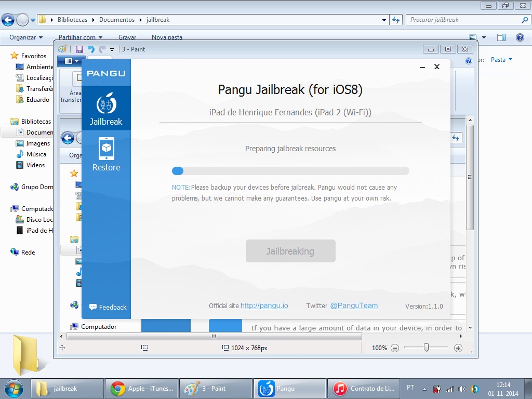Zoom out using Paint minus button
This screenshot has width=532, height=399.
[395, 348]
